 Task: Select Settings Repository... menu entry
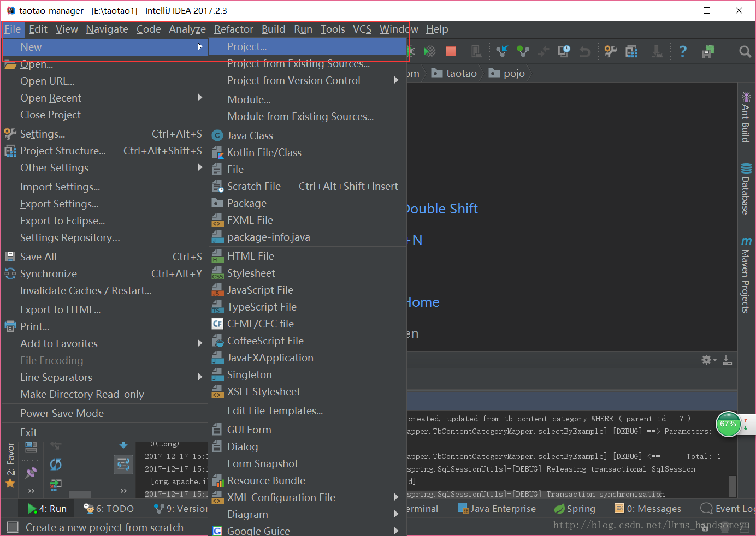(104, 237)
